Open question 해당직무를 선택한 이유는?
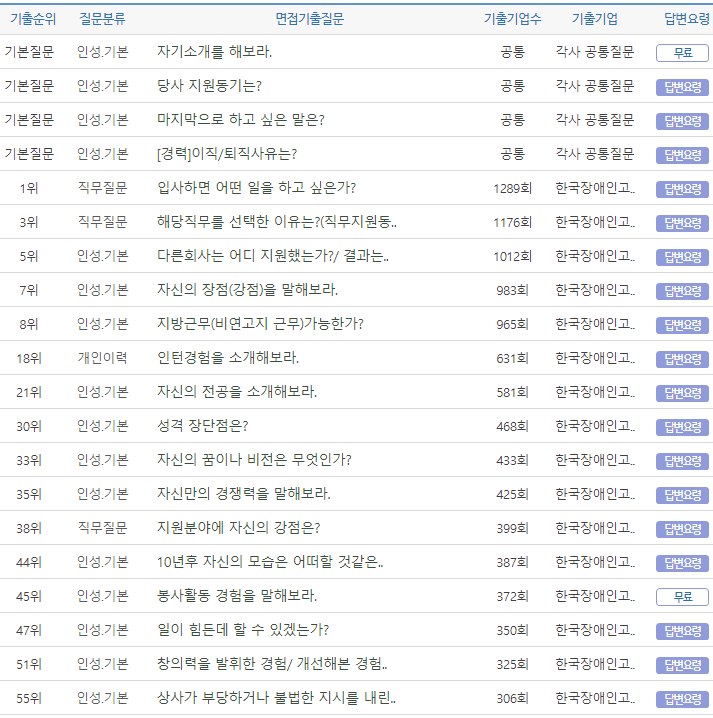 (276, 222)
